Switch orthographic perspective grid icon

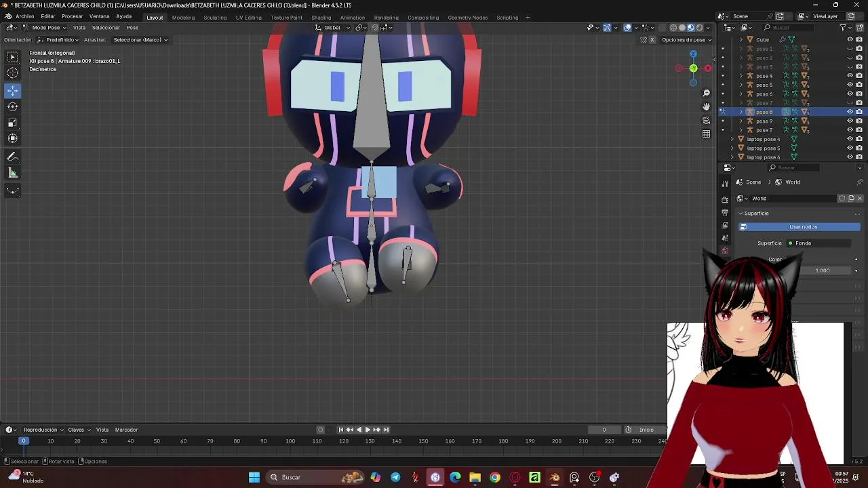tap(706, 134)
